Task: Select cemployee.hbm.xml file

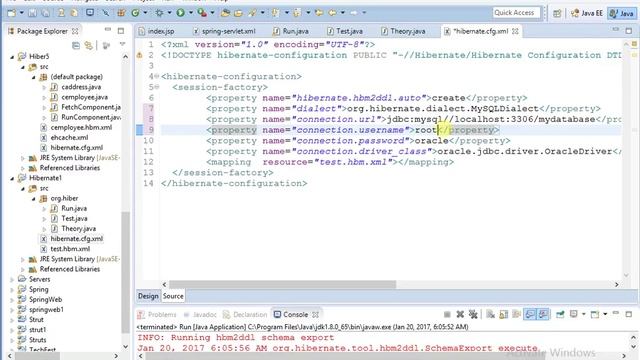Action: coord(81,127)
